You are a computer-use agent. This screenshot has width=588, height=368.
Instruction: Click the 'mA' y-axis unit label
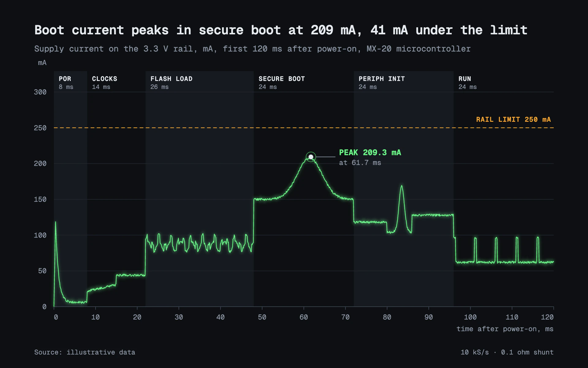click(42, 63)
